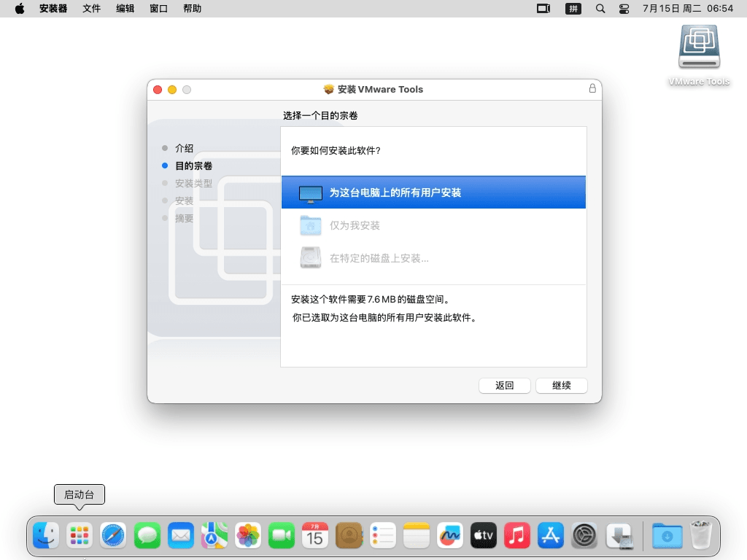Click the lock icon in the installer title bar
This screenshot has height=560, width=747.
pyautogui.click(x=592, y=88)
